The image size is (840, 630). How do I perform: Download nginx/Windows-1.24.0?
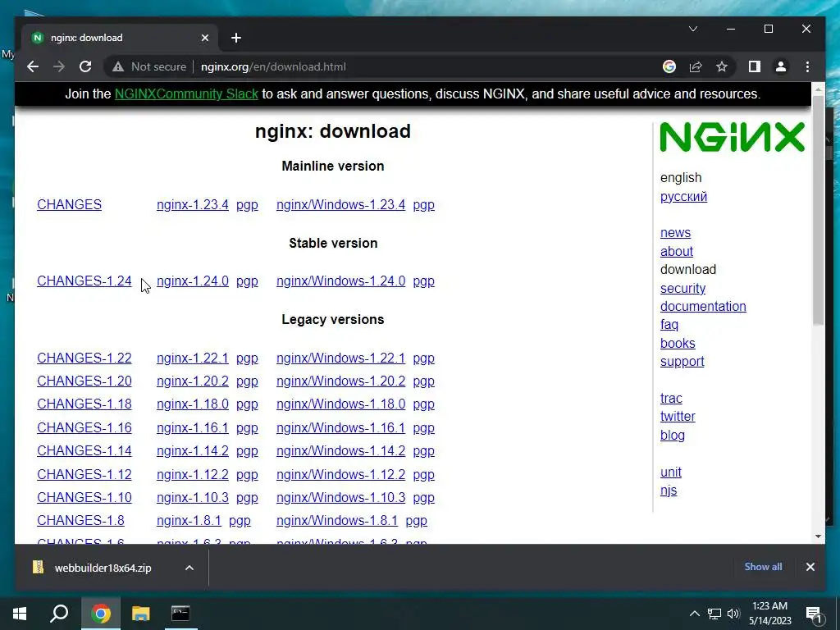[x=340, y=281]
